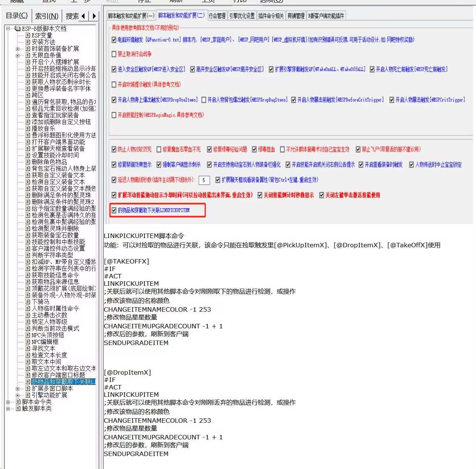This screenshot has width=476, height=469.
Task: Click the page icon beside NPC编辑框
Action: (x=28, y=342)
